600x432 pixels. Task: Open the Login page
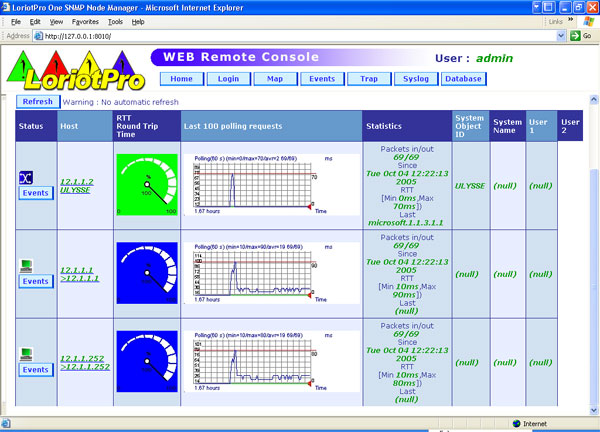(228, 79)
